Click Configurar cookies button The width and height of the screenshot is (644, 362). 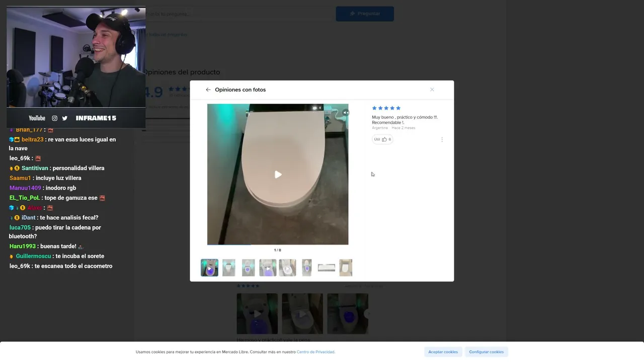coord(486,352)
